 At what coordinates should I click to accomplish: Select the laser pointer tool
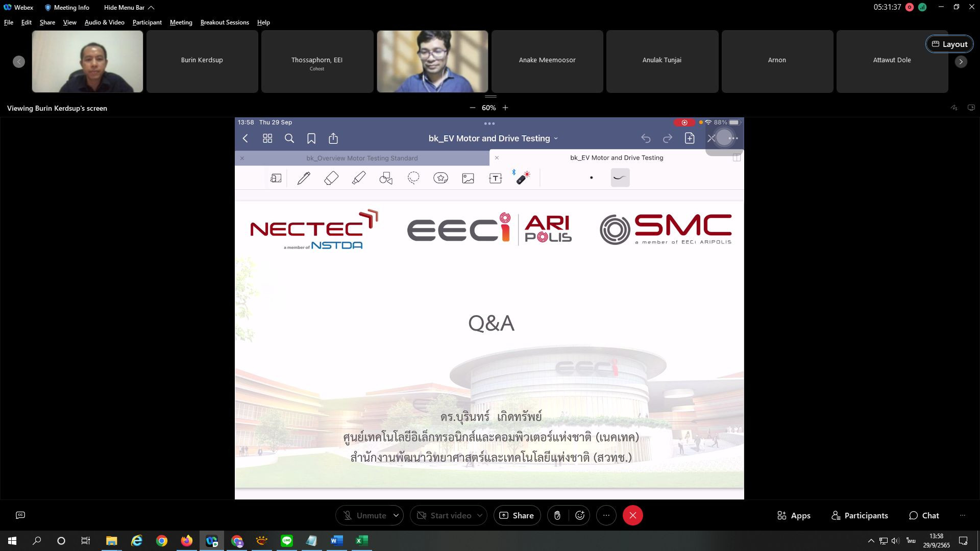523,177
